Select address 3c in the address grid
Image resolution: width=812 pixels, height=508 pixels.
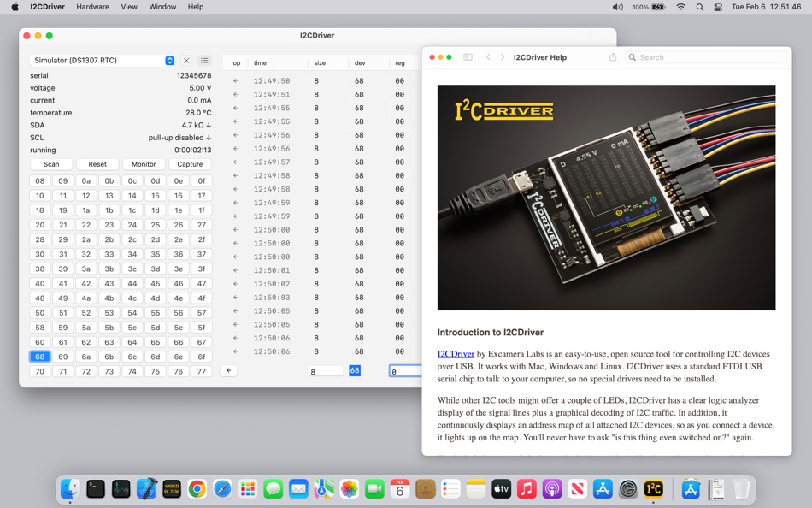click(x=132, y=269)
